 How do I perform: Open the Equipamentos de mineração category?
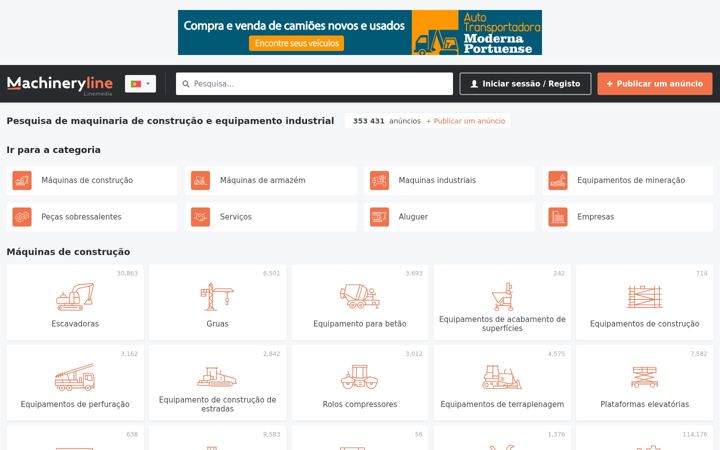click(631, 180)
